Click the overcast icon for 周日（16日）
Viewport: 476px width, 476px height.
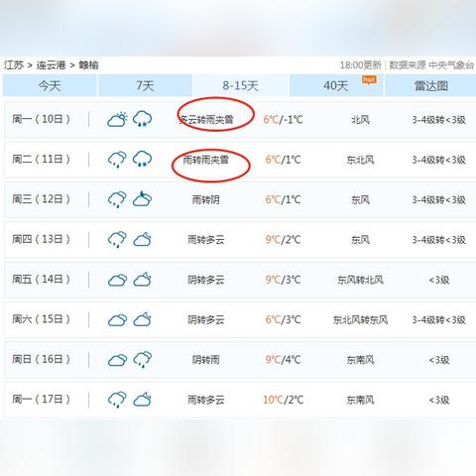coord(117,360)
